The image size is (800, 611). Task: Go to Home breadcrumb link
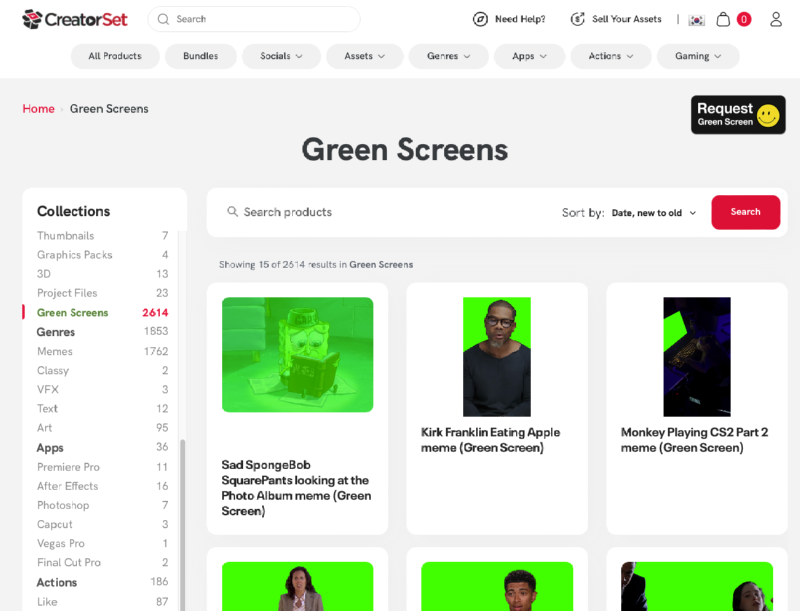click(x=38, y=109)
